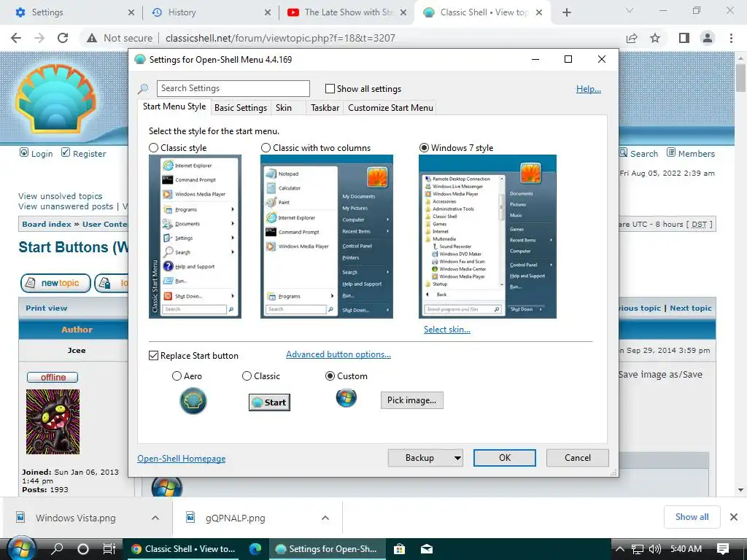Open the Customize Start Menu tab

coord(391,108)
